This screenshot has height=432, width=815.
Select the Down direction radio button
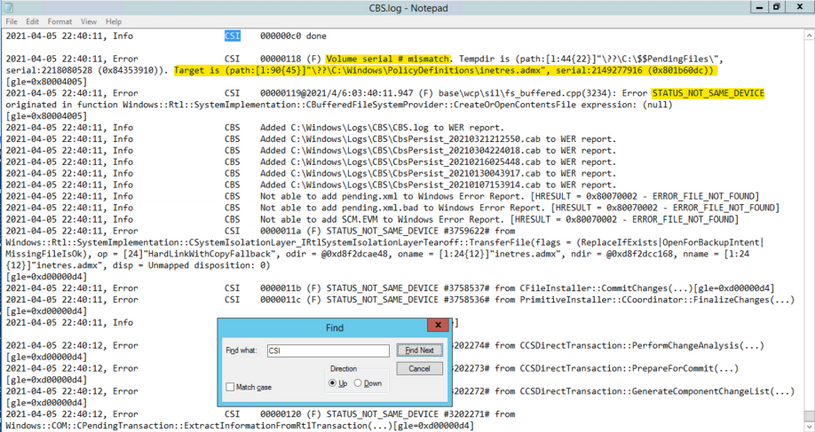pos(357,383)
